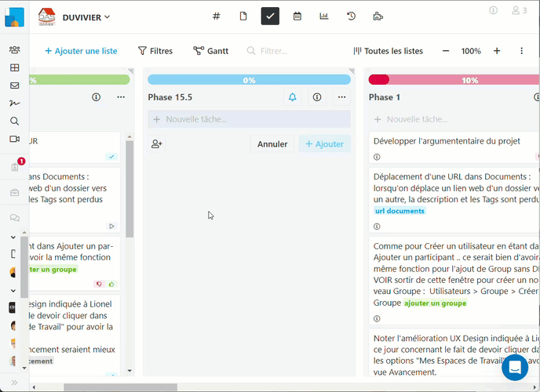Viewport: 540px width, 392px height.
Task: Click the assign member icon under new task
Action: [157, 144]
